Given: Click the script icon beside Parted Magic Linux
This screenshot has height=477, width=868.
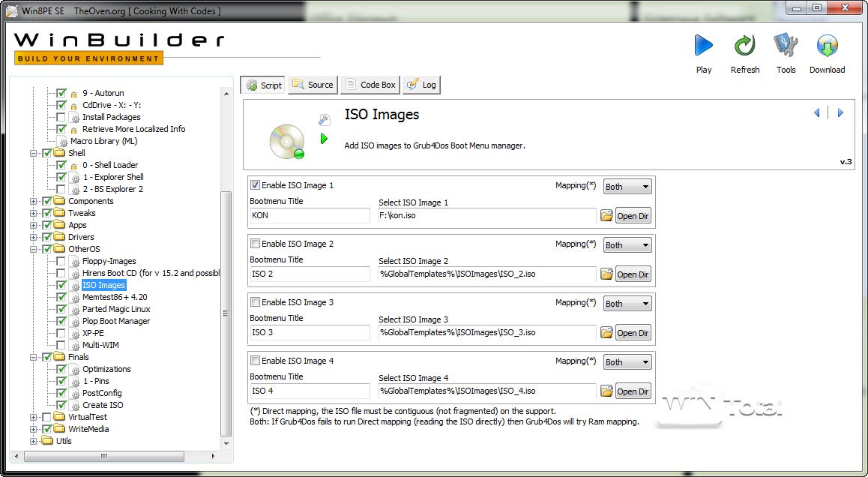Looking at the screenshot, I should click(x=75, y=310).
